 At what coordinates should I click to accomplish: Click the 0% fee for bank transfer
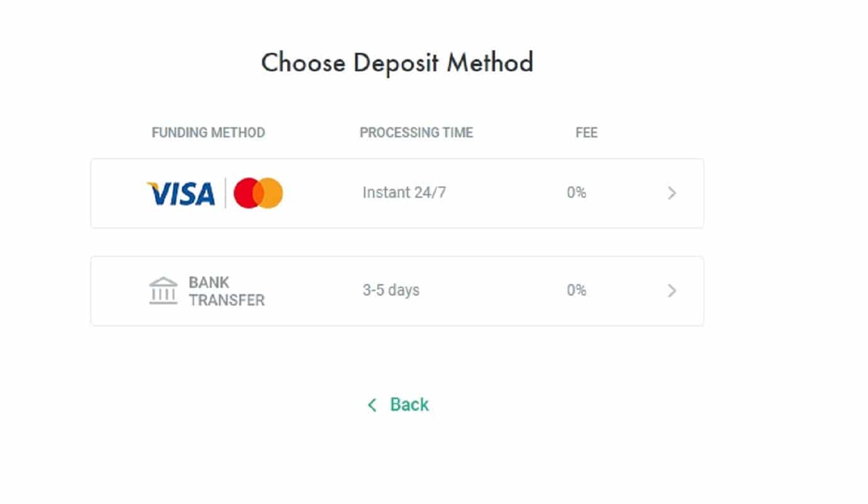pos(576,290)
